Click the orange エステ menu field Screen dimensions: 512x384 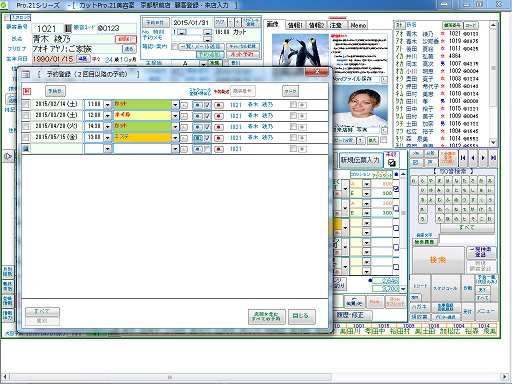click(x=142, y=138)
